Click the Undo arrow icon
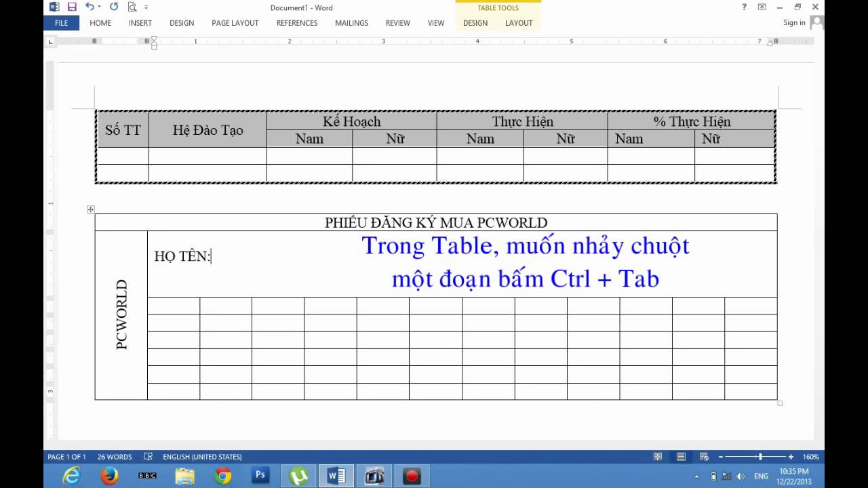 [x=92, y=7]
